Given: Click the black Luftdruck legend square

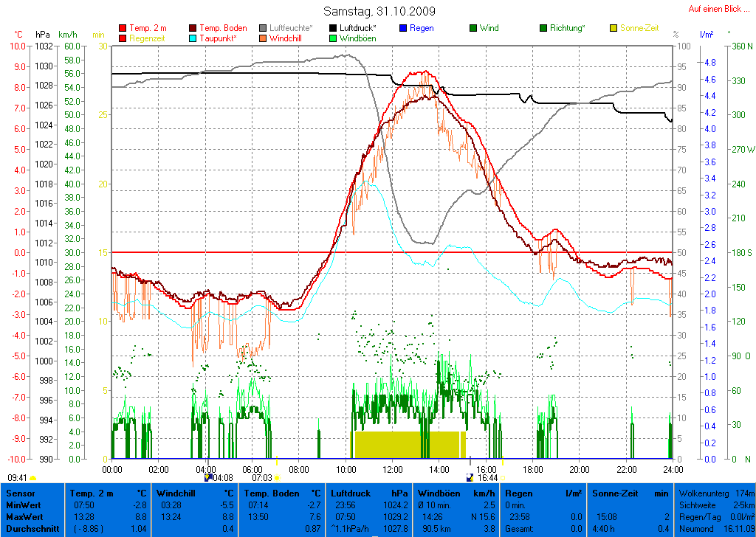Looking at the screenshot, I should pos(333,28).
